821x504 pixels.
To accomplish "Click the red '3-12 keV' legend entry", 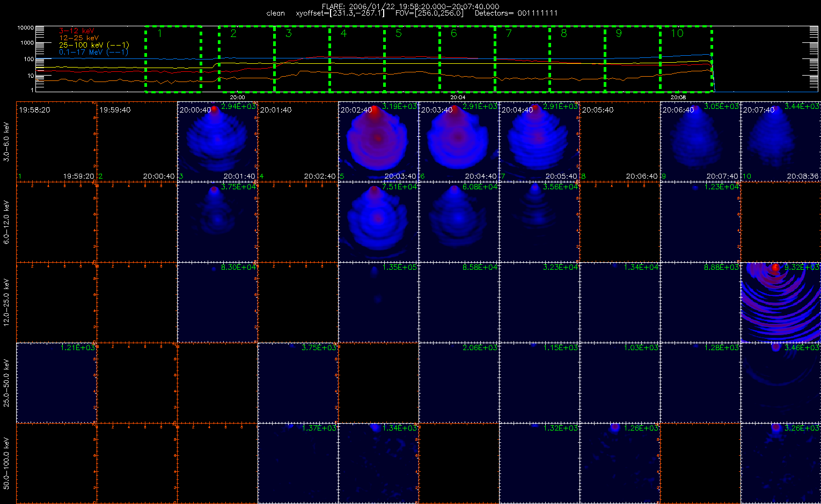I will click(76, 31).
